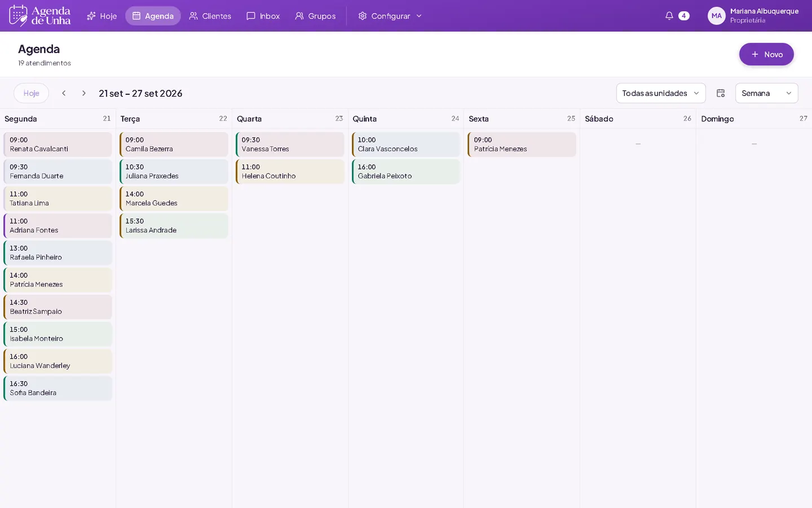Image resolution: width=812 pixels, height=508 pixels.
Task: Create a new appointment with Novo
Action: click(766, 54)
